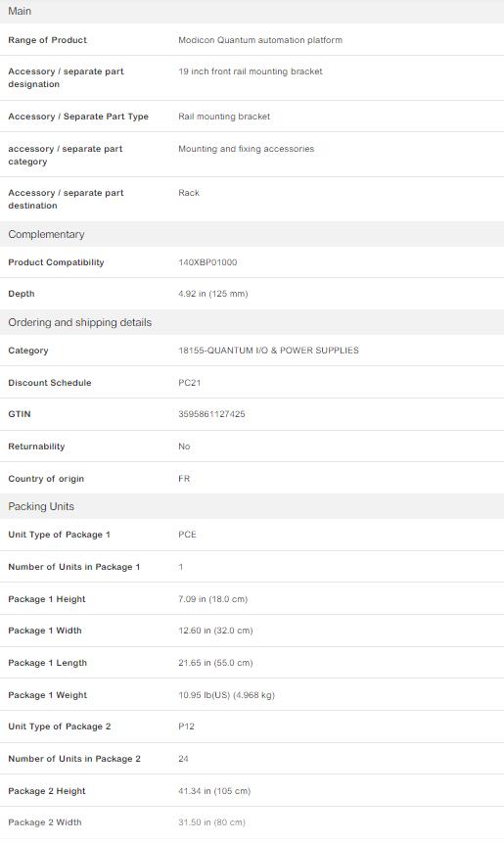Toggle the Packing Units section header

[x=252, y=506]
